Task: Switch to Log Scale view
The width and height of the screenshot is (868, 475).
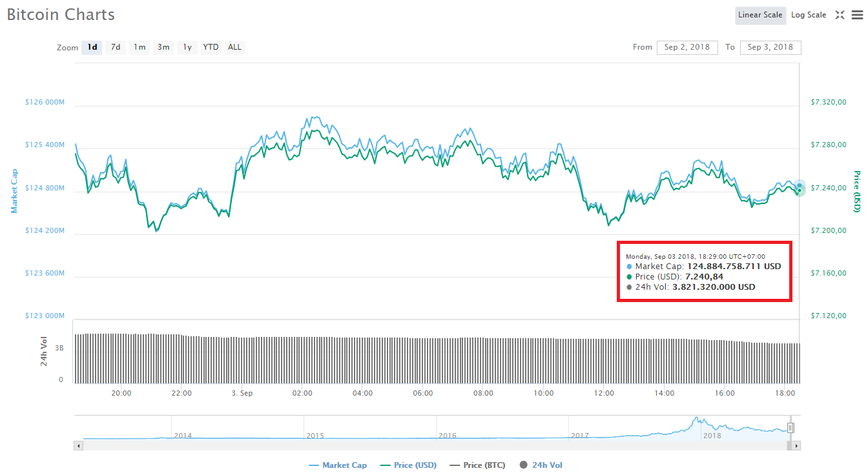Action: pos(808,14)
